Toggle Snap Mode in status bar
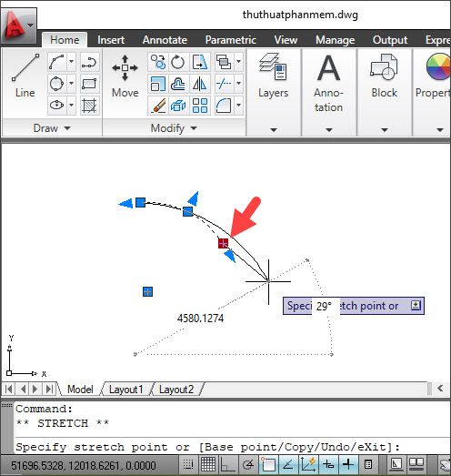 188,464
